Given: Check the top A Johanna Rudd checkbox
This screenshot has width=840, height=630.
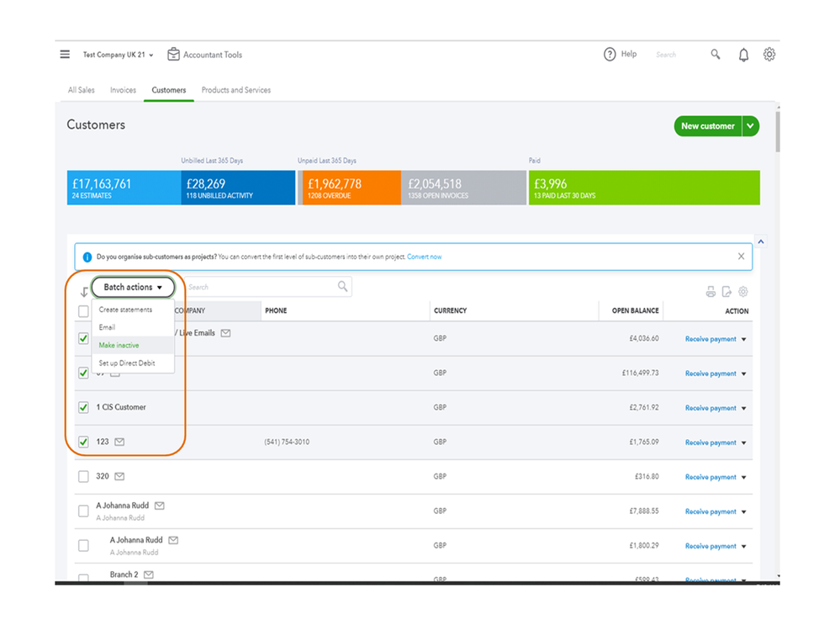Looking at the screenshot, I should click(83, 511).
